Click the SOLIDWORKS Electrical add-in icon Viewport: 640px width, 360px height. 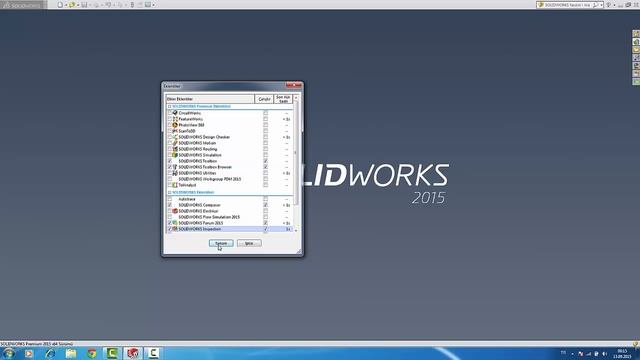[175, 211]
